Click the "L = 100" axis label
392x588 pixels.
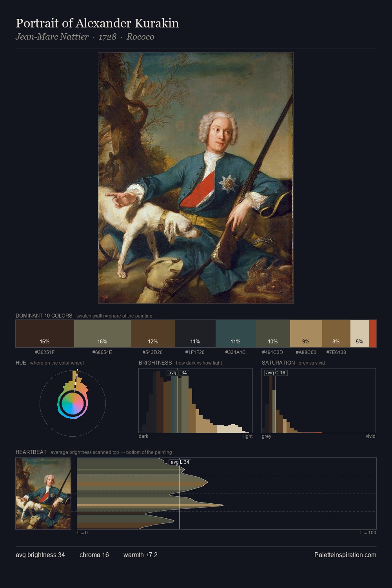click(368, 533)
